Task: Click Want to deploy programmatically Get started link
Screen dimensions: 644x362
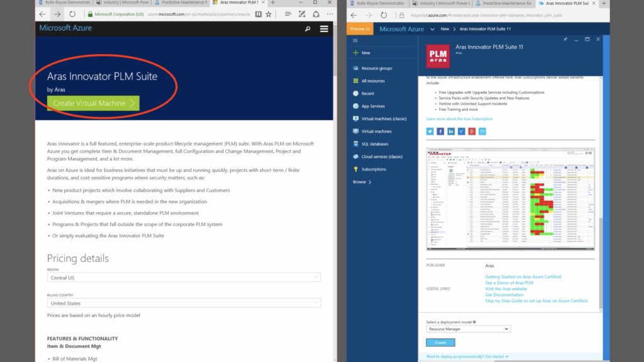Action: (x=467, y=357)
